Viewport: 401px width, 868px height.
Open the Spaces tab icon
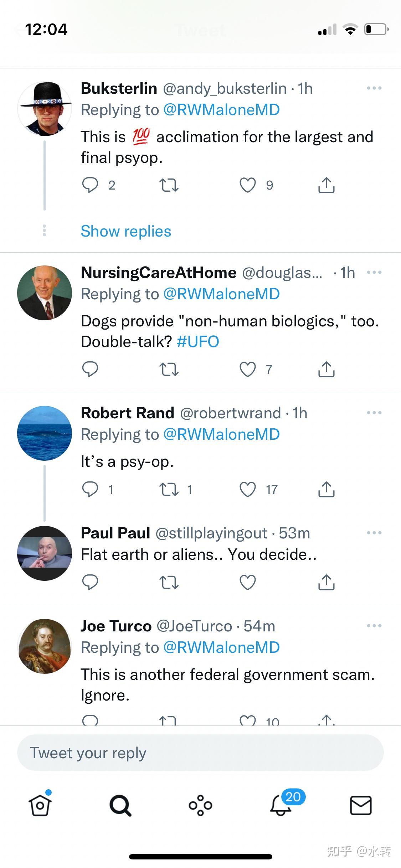pyautogui.click(x=200, y=805)
